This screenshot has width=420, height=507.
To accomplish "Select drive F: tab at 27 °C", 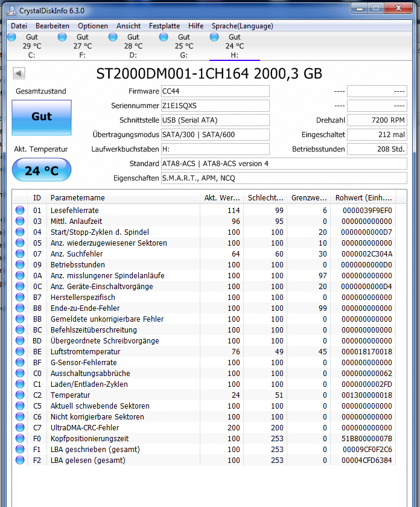I will point(83,46).
